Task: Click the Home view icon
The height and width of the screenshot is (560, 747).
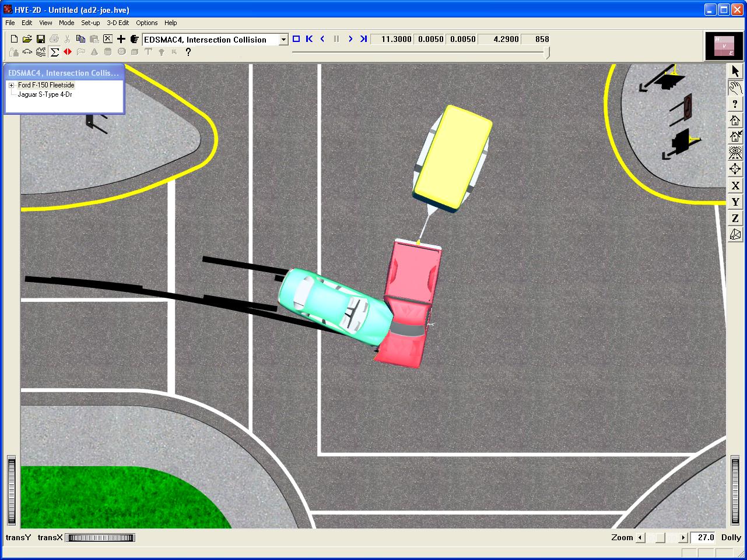Action: pyautogui.click(x=735, y=121)
